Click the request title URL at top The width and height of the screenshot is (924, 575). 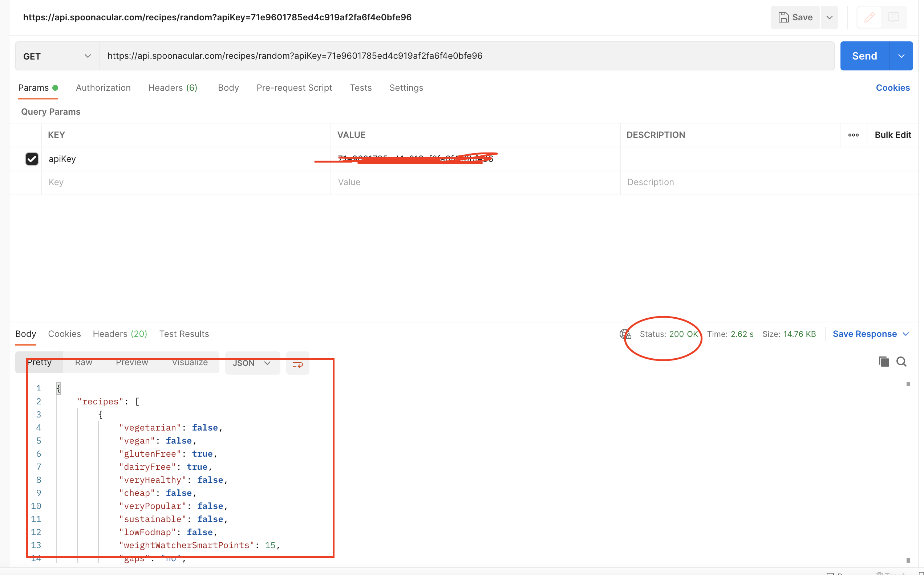click(x=217, y=17)
